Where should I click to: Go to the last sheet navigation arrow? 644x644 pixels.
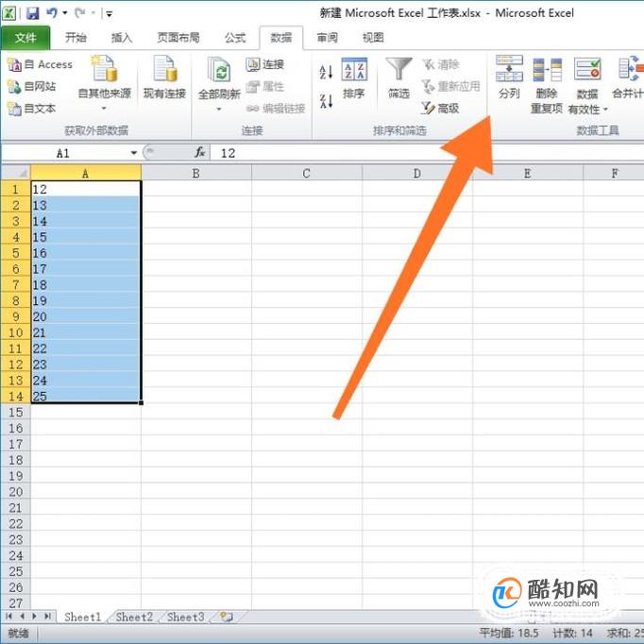[47, 616]
